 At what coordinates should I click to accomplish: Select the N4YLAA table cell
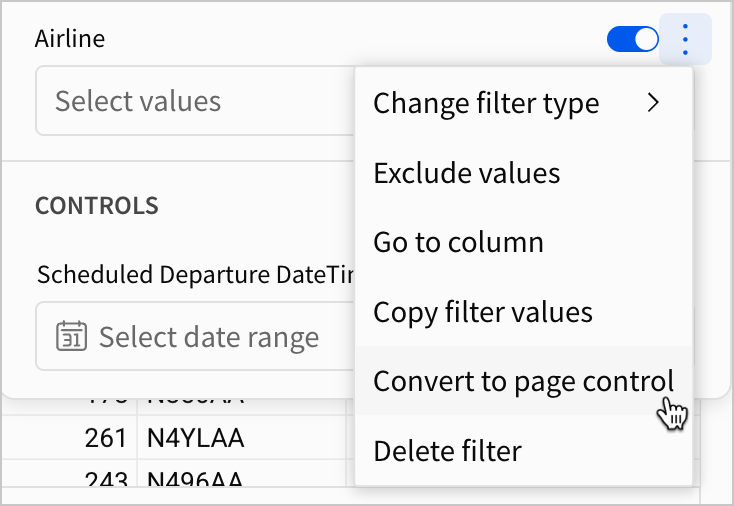click(x=196, y=437)
